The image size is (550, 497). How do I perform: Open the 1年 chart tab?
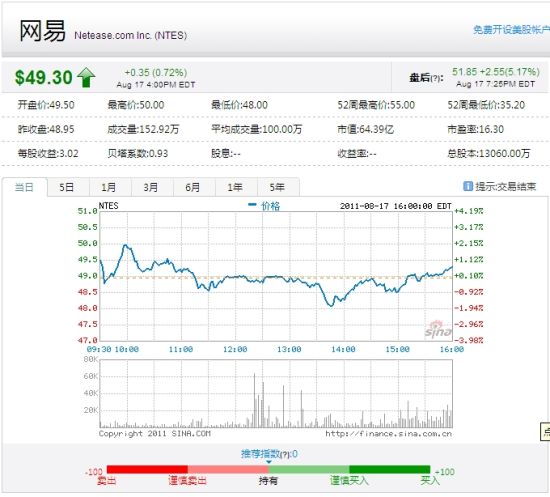pos(235,187)
